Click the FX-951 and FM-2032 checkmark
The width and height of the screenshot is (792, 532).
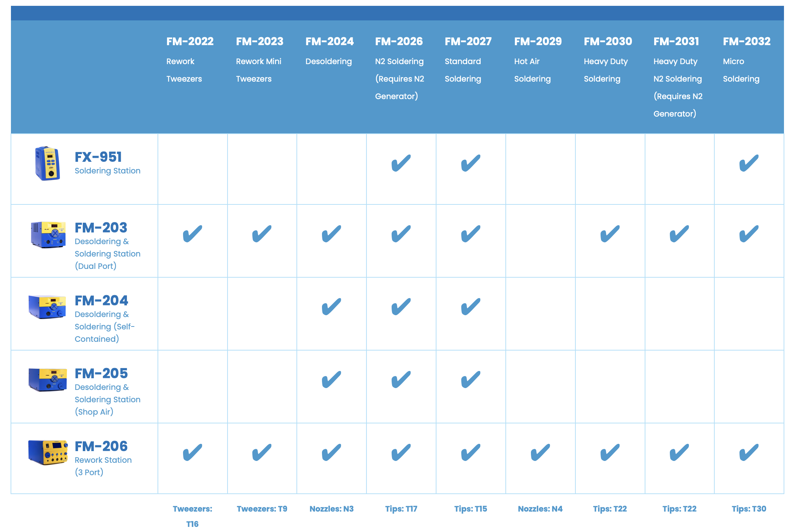click(x=749, y=163)
